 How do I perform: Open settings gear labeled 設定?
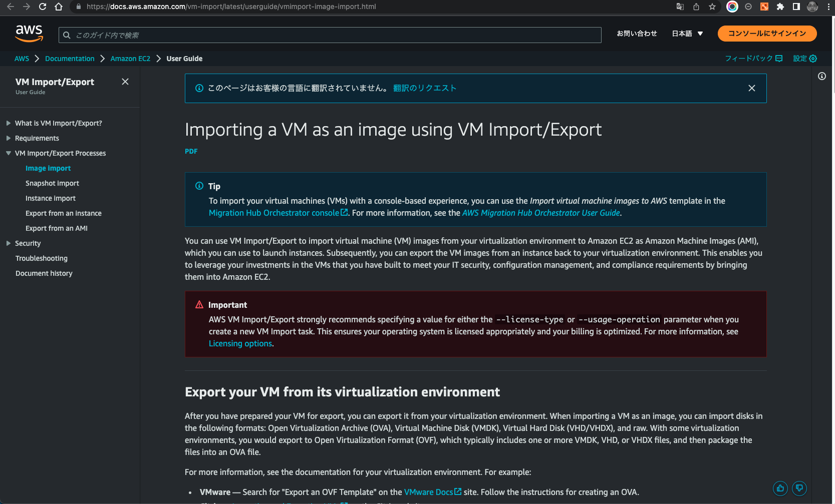click(805, 59)
